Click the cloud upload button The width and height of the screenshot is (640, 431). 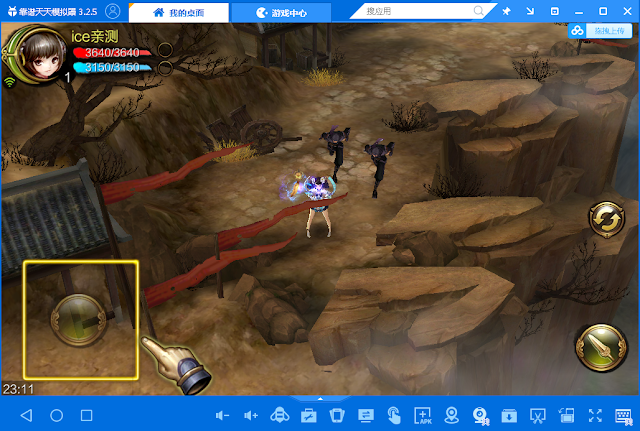point(600,31)
